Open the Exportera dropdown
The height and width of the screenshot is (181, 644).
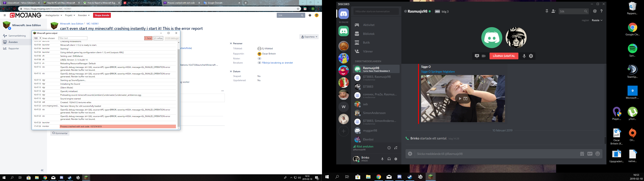(x=309, y=37)
